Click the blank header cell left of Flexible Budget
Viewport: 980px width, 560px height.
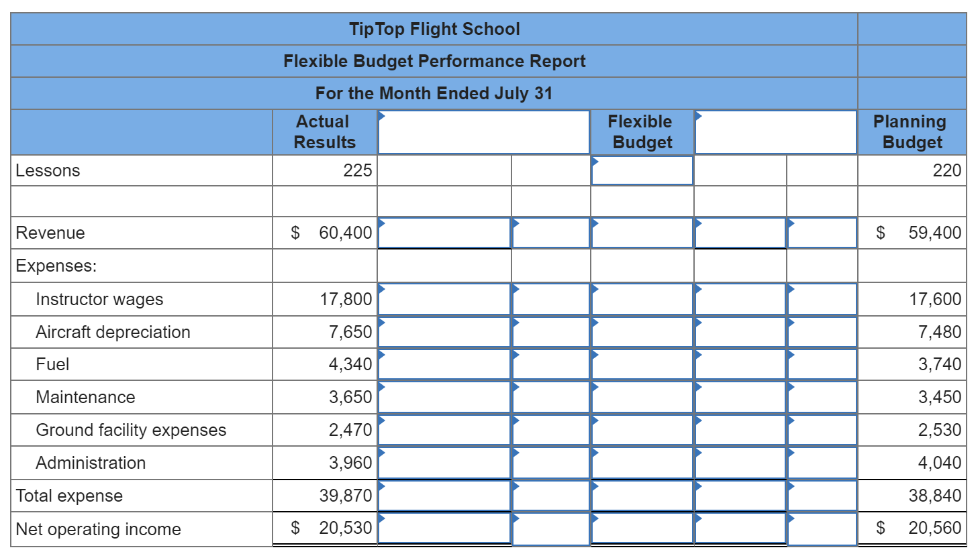tap(482, 131)
